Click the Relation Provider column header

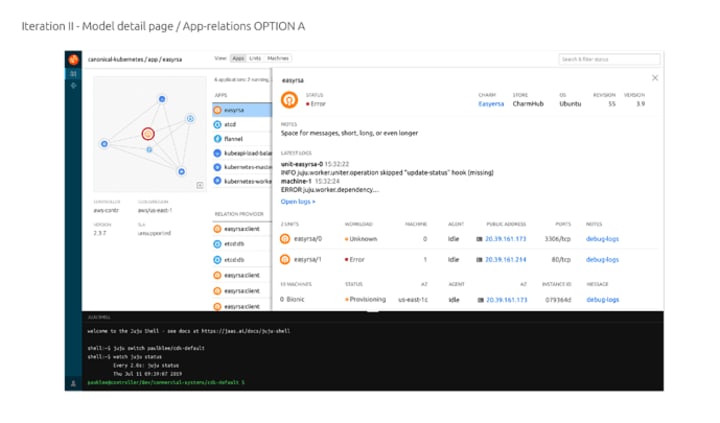click(239, 214)
